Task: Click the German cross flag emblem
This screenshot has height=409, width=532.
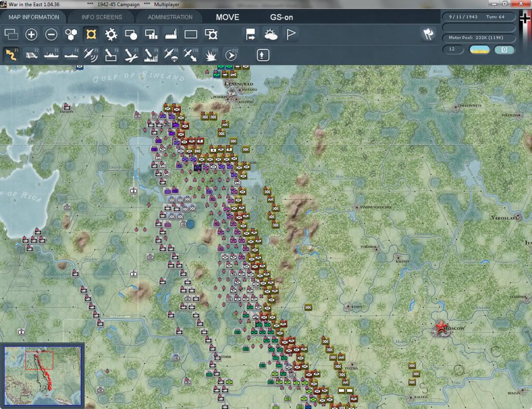Action: [525, 19]
